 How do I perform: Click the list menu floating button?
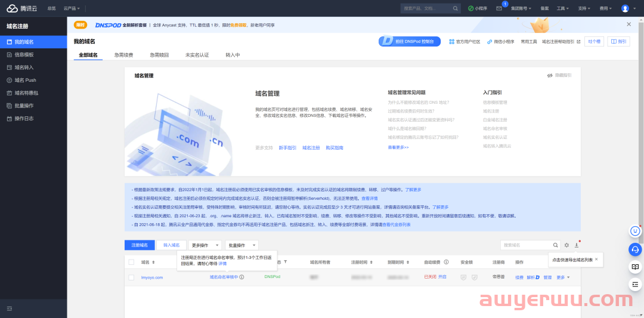(x=636, y=284)
